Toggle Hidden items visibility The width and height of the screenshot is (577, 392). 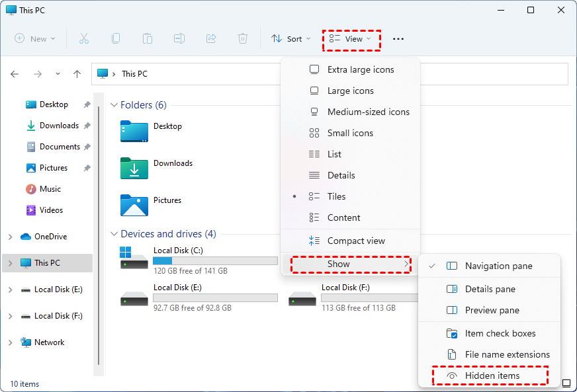tap(490, 376)
